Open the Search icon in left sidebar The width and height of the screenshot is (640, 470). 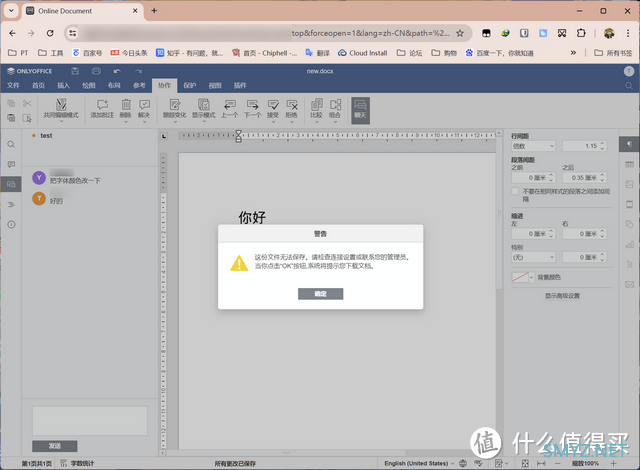(11, 144)
